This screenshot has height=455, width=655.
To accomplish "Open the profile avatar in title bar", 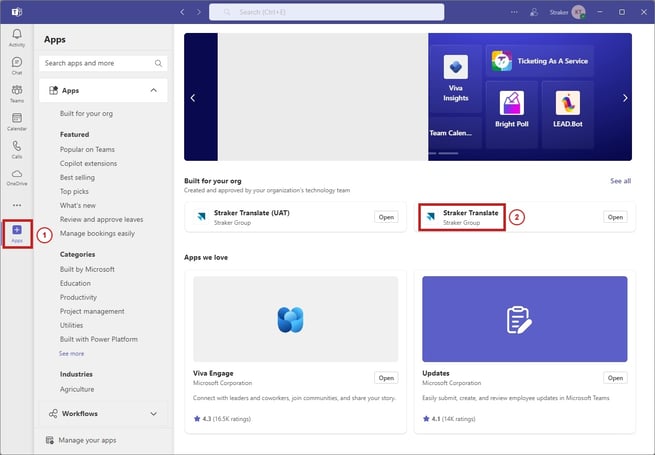I will (579, 12).
